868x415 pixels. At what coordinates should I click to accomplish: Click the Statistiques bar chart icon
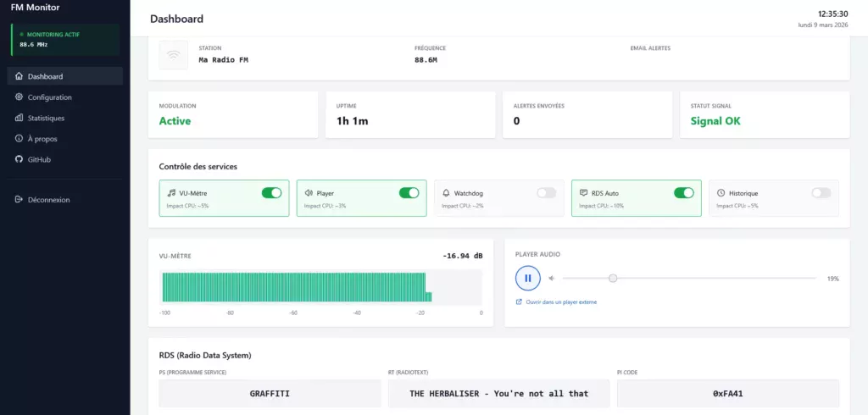pyautogui.click(x=19, y=118)
